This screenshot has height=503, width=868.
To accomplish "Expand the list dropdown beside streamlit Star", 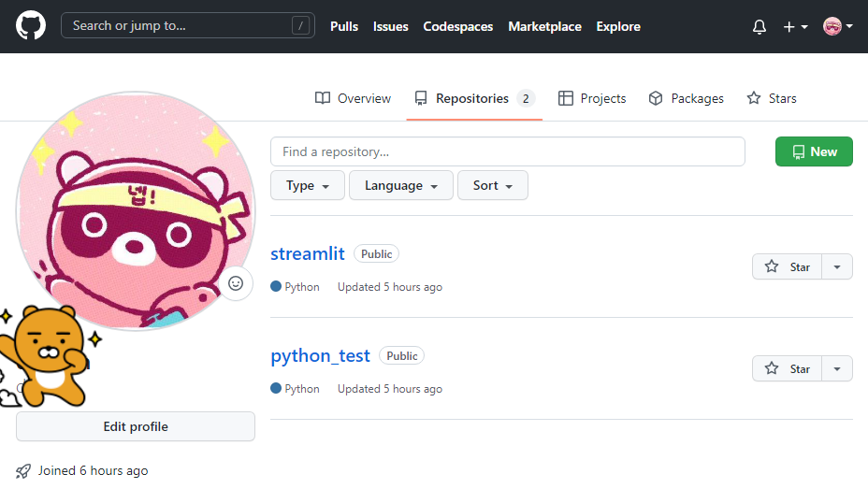I will (837, 266).
